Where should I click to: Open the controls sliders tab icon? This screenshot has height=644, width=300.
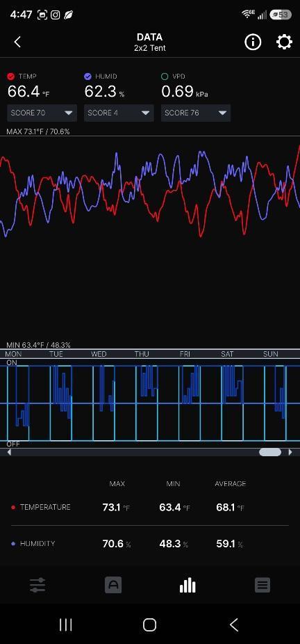coord(37,585)
